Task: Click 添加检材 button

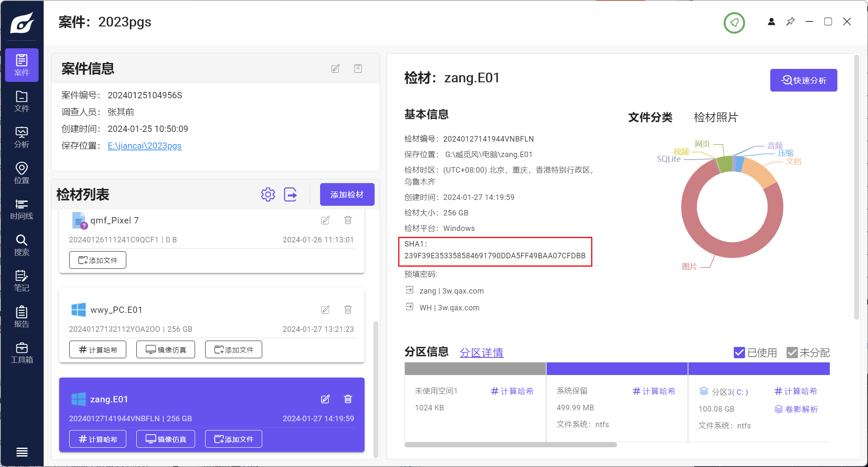Action: (x=347, y=194)
